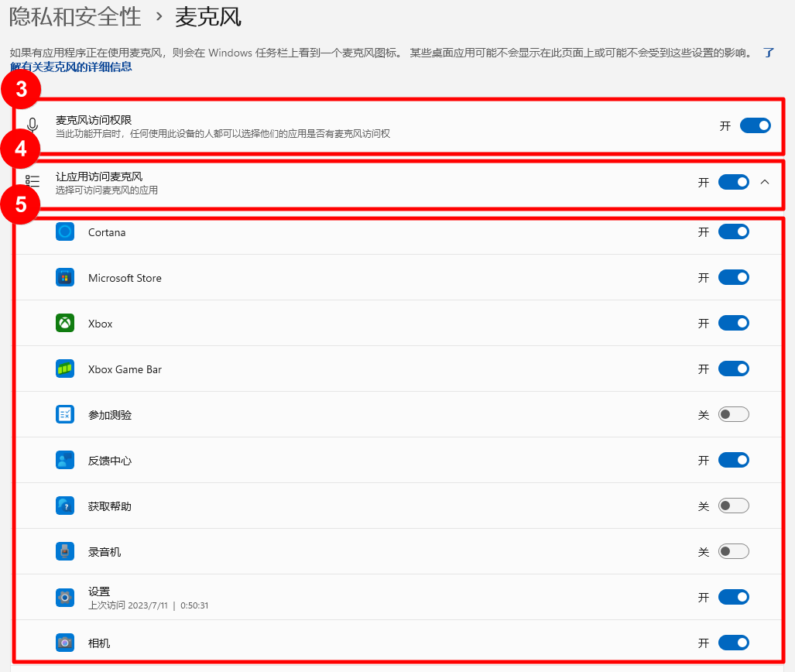Image resolution: width=795 pixels, height=672 pixels.
Task: Open the 了解有关麦克风的详细信息 link
Action: 71,67
